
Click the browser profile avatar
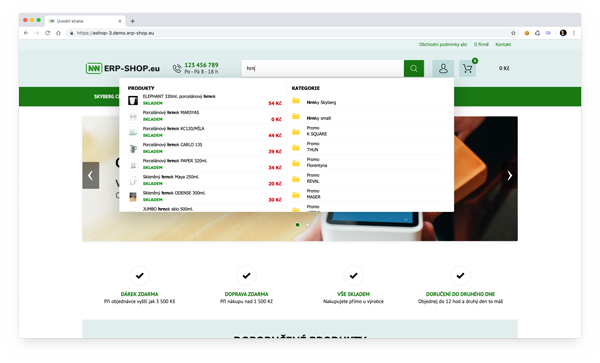click(x=563, y=33)
